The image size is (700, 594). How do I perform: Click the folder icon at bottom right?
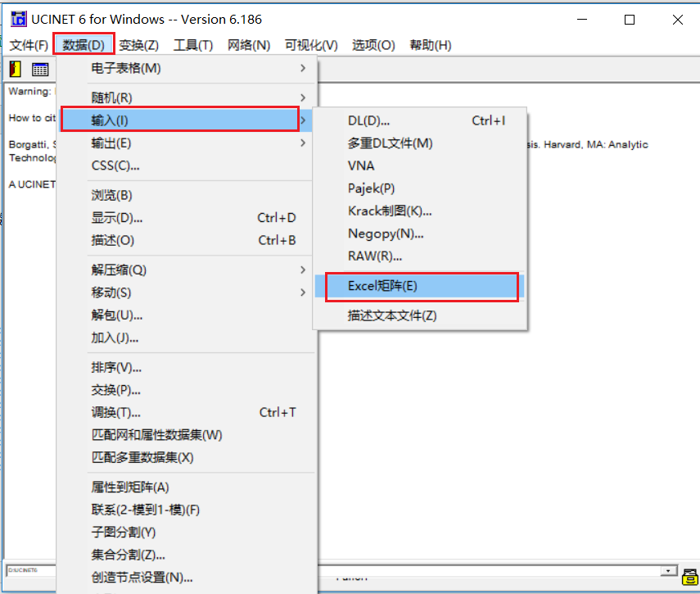690,577
